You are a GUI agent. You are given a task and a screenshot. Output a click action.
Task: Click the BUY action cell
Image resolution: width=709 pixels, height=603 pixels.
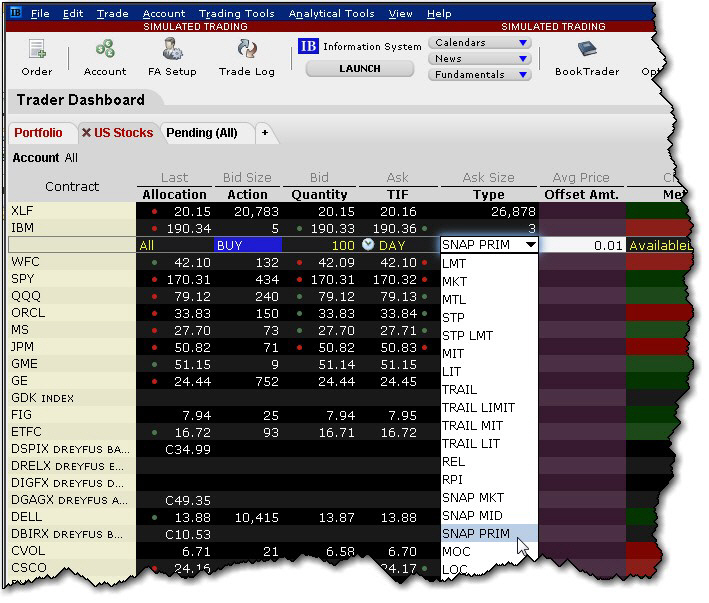(x=248, y=245)
